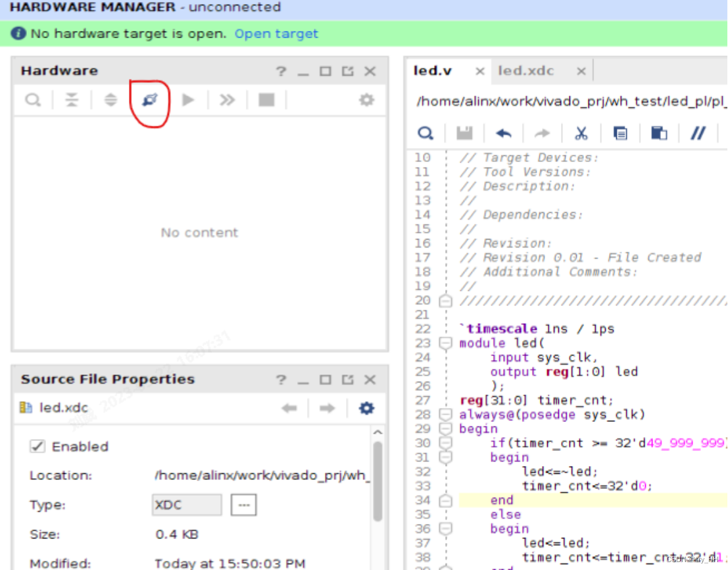Viewport: 728px width, 570px height.
Task: Open Source File Properties settings gear
Action: click(x=366, y=408)
